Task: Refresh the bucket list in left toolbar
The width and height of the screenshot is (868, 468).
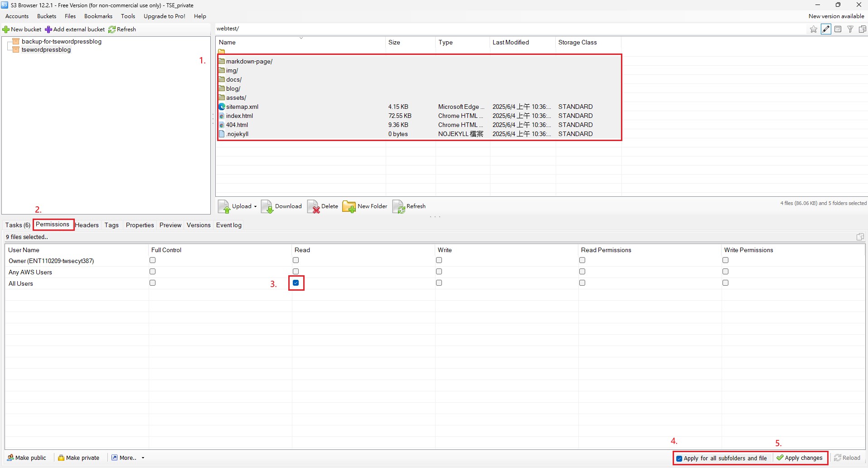Action: [122, 29]
